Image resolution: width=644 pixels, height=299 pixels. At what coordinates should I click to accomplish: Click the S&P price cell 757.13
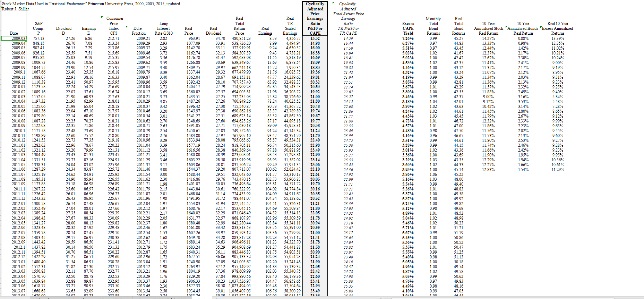point(38,39)
